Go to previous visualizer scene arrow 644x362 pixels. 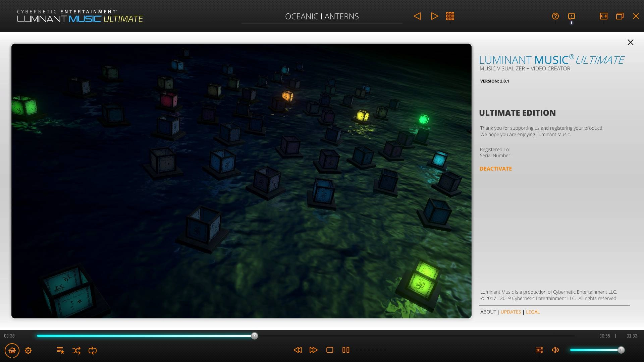tap(417, 16)
